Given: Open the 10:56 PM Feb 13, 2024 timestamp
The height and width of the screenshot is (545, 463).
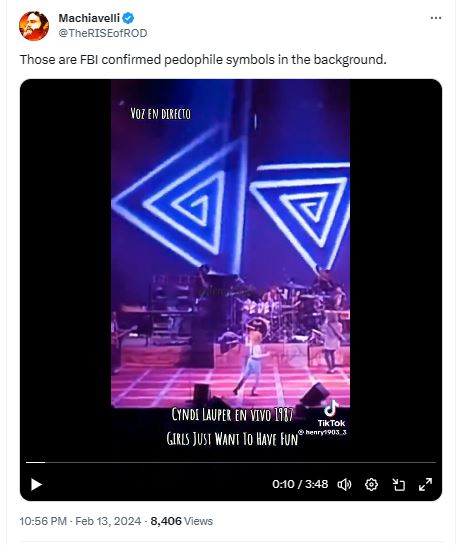Looking at the screenshot, I should coord(80,521).
